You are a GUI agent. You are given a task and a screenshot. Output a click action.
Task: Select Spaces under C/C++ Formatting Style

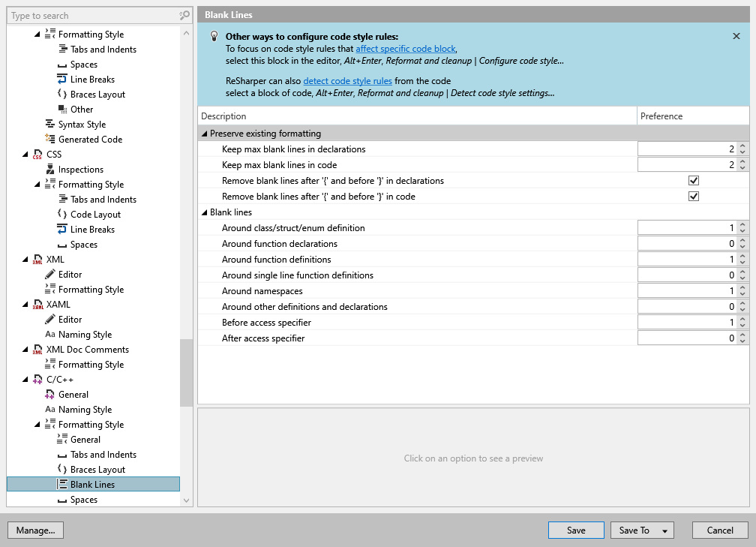pyautogui.click(x=83, y=499)
